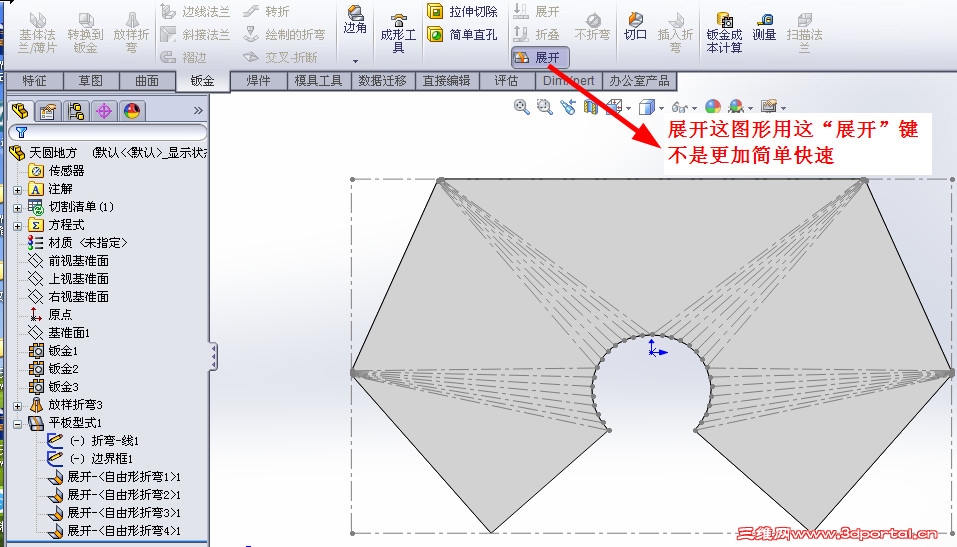Open the DimXpertManager tab icon

104,111
